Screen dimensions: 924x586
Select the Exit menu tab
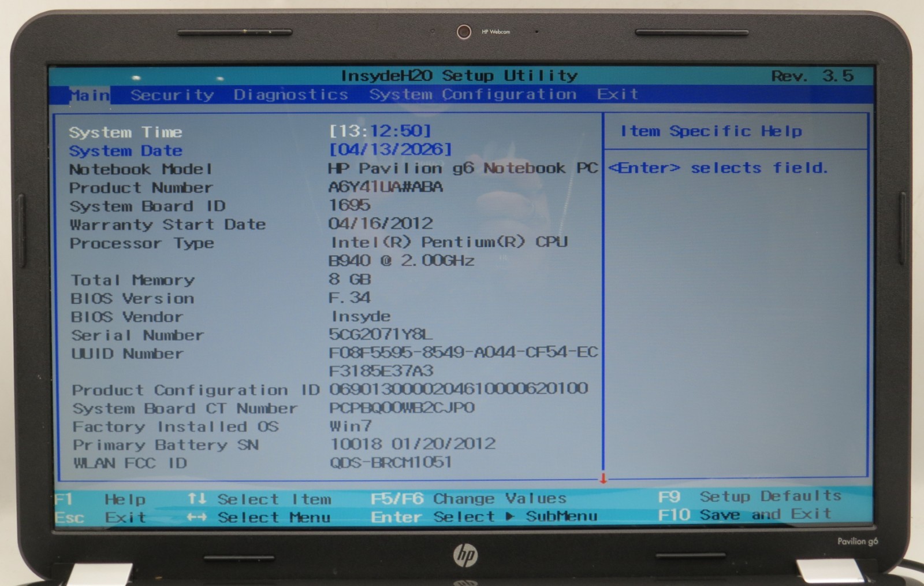pos(617,94)
